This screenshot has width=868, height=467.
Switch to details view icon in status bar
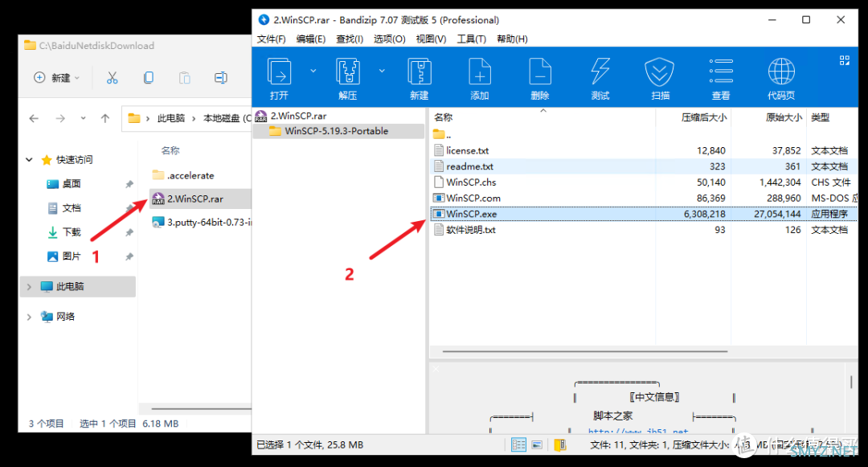[x=518, y=444]
